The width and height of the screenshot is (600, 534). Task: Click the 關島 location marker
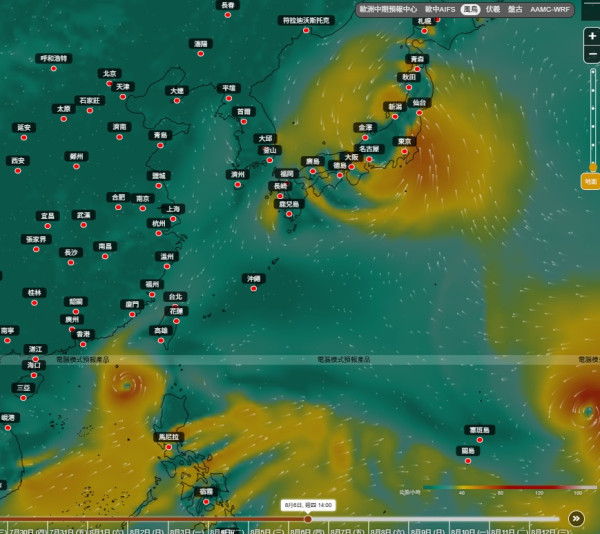click(468, 461)
